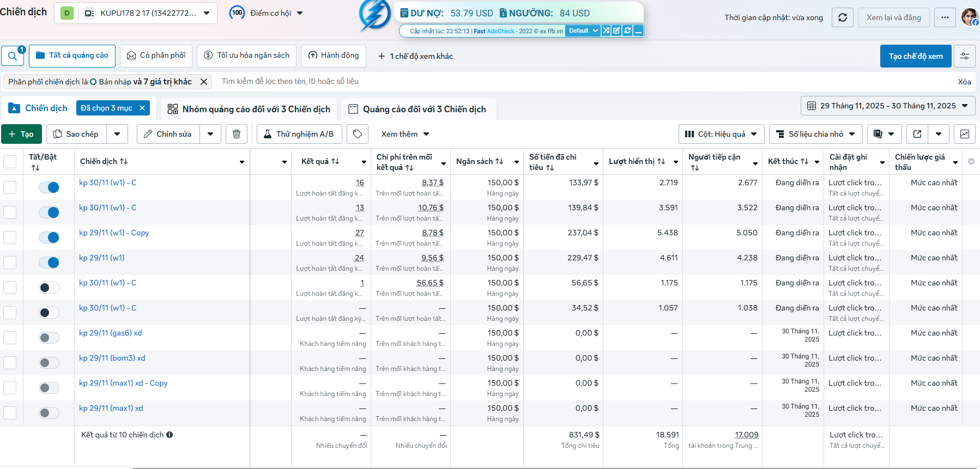This screenshot has width=980, height=469.
Task: Click the three-dot more options button
Action: click(x=945, y=17)
